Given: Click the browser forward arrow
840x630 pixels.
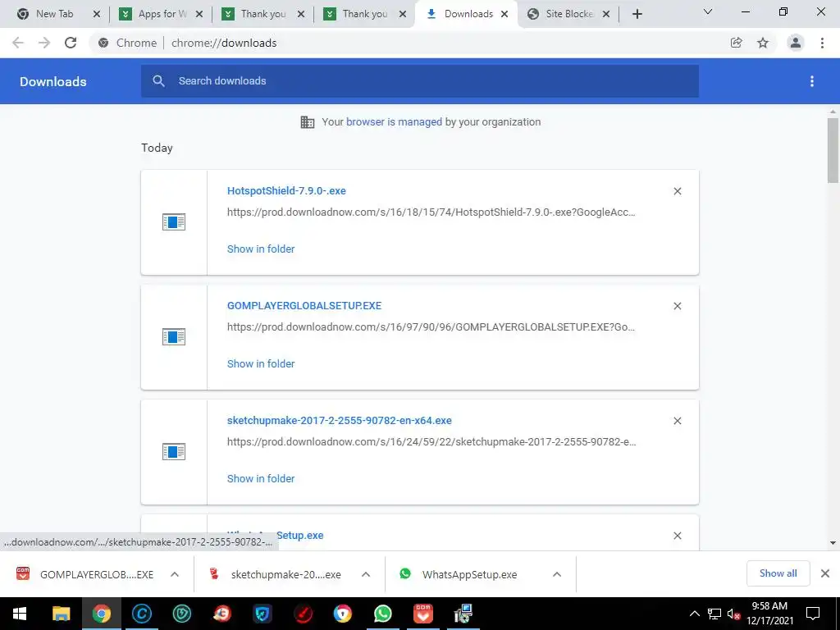Looking at the screenshot, I should [44, 43].
